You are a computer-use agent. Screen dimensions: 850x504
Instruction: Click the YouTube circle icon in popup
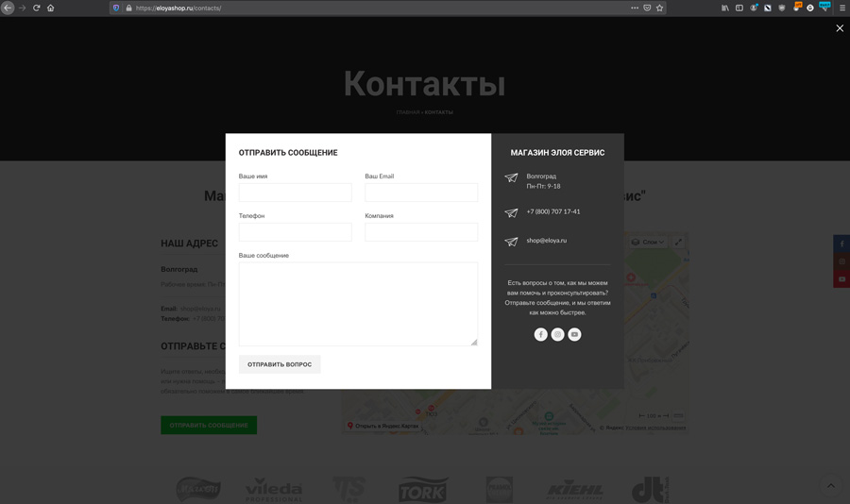(574, 334)
